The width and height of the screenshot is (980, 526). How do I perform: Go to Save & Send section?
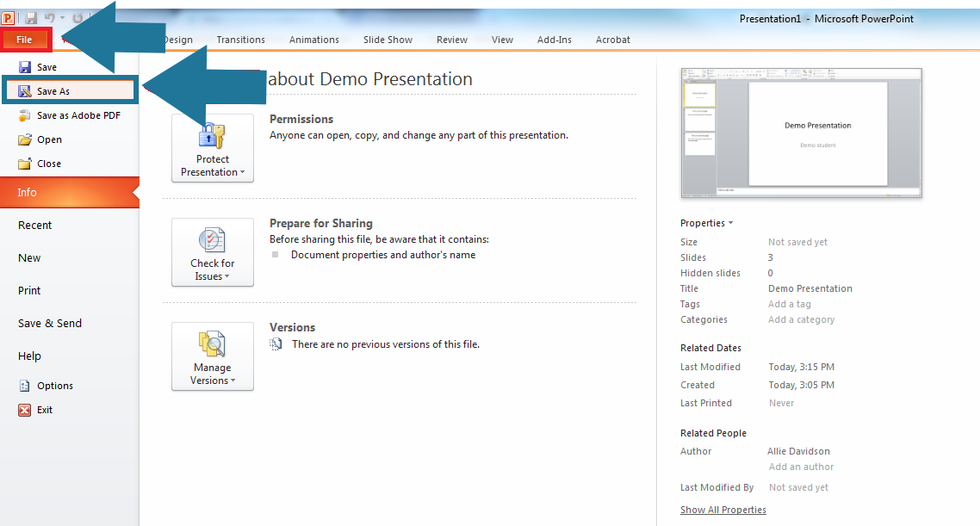pyautogui.click(x=50, y=324)
